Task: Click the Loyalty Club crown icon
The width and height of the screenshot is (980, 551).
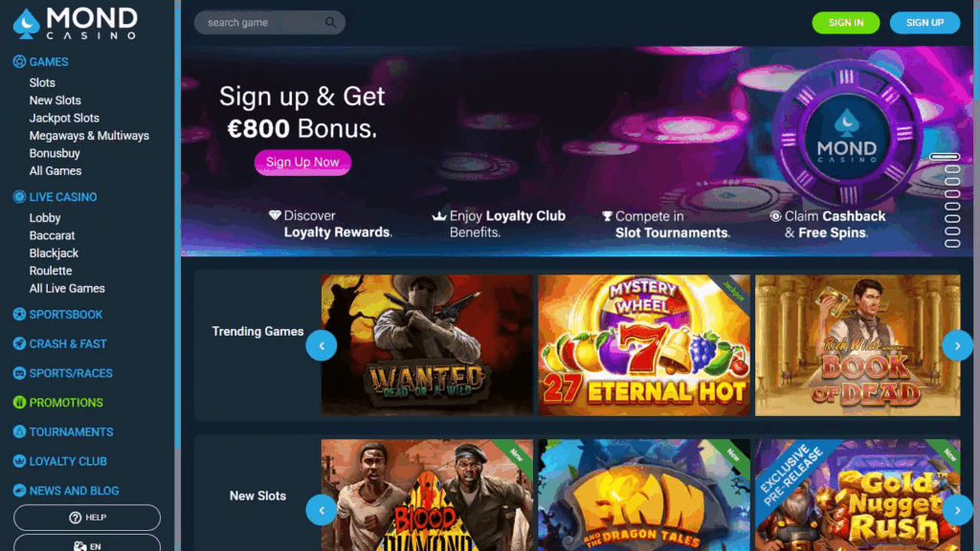Action: tap(19, 461)
